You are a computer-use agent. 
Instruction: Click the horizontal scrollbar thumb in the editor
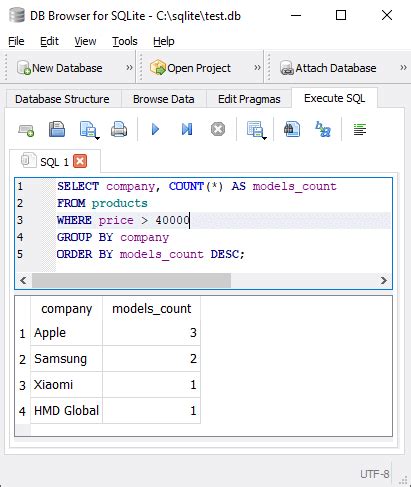pyautogui.click(x=131, y=281)
